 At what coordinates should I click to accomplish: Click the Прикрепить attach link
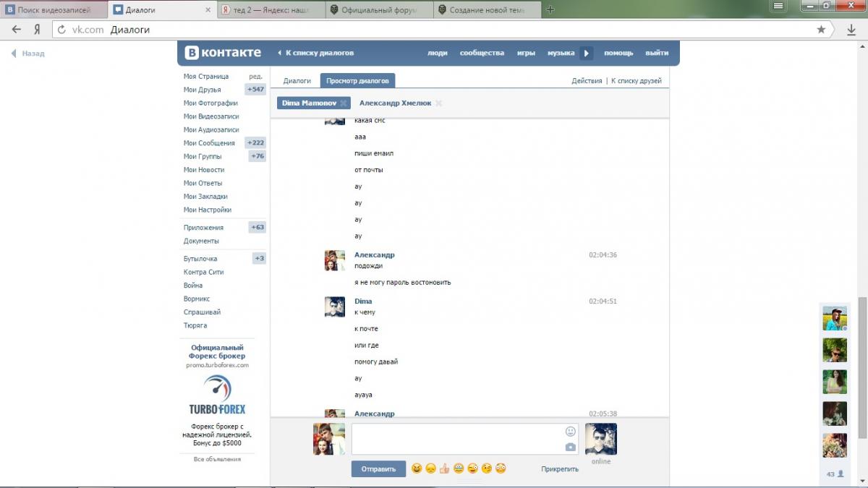560,469
